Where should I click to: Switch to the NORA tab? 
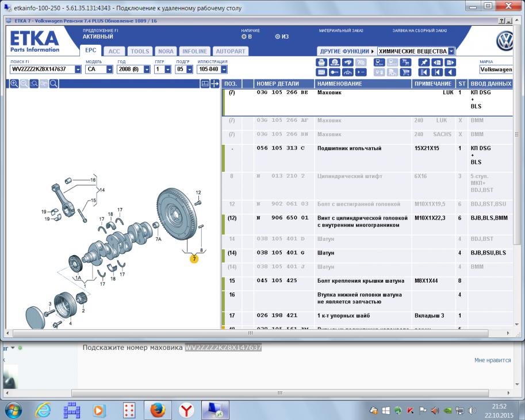pyautogui.click(x=166, y=51)
